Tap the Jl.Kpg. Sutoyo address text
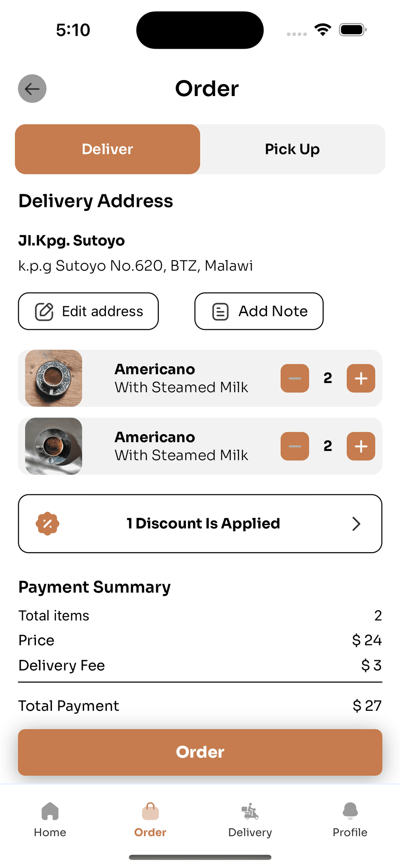The width and height of the screenshot is (400, 868). 71,241
